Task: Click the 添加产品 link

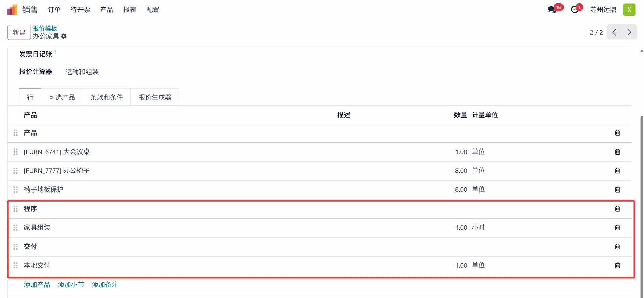Action: 37,285
